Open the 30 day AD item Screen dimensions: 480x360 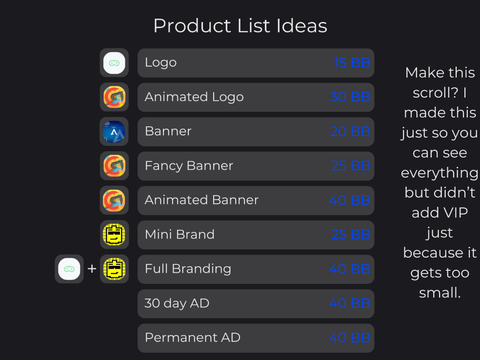pos(256,303)
